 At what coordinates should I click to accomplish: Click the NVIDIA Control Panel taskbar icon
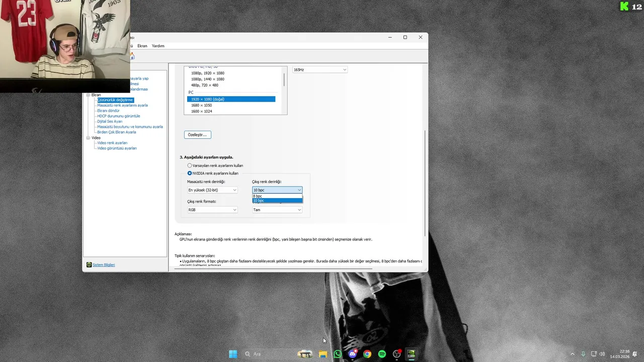click(x=412, y=354)
